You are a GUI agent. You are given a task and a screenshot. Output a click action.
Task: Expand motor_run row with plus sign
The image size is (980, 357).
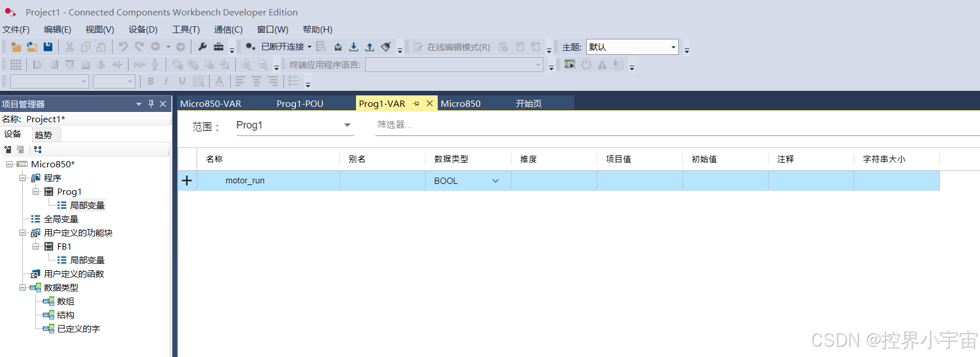[187, 180]
